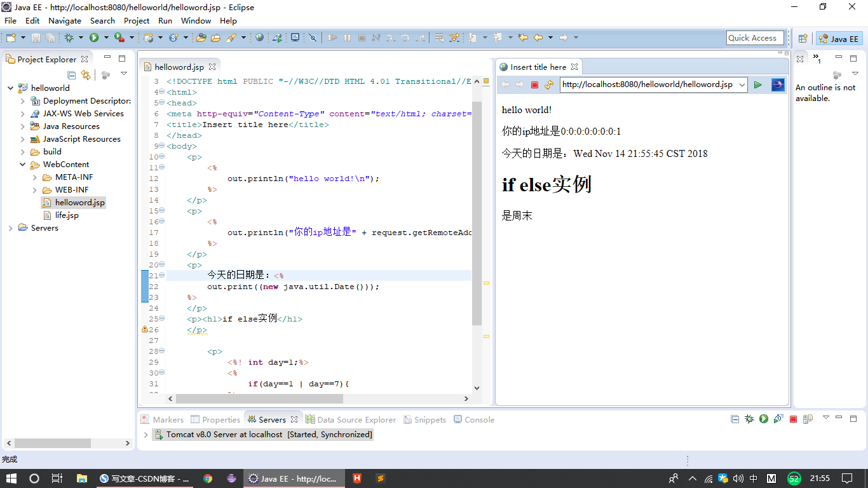868x488 pixels.
Task: Fold the body tag at line 9
Action: point(161,146)
